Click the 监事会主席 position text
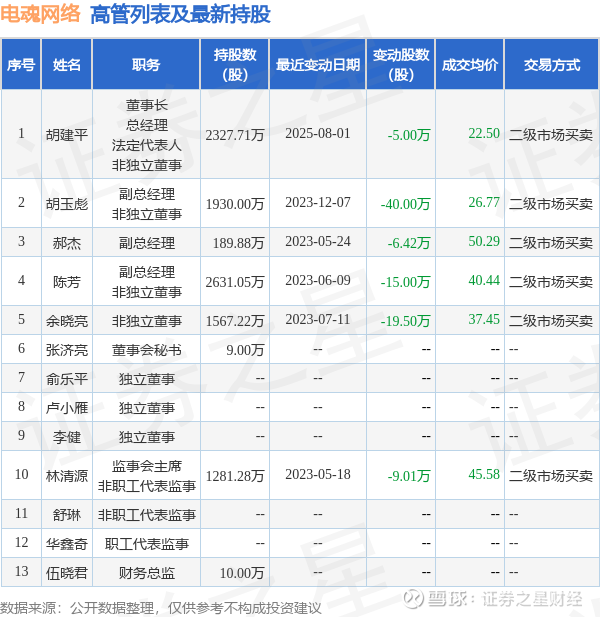The height and width of the screenshot is (617, 600). [146, 466]
